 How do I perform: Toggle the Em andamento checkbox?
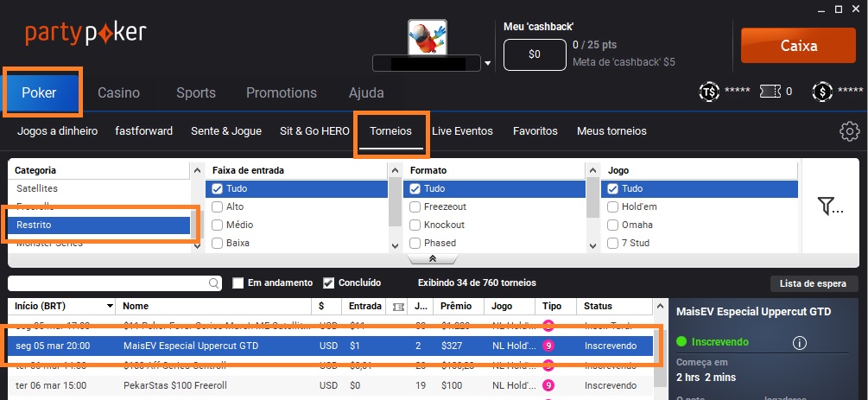tap(238, 283)
